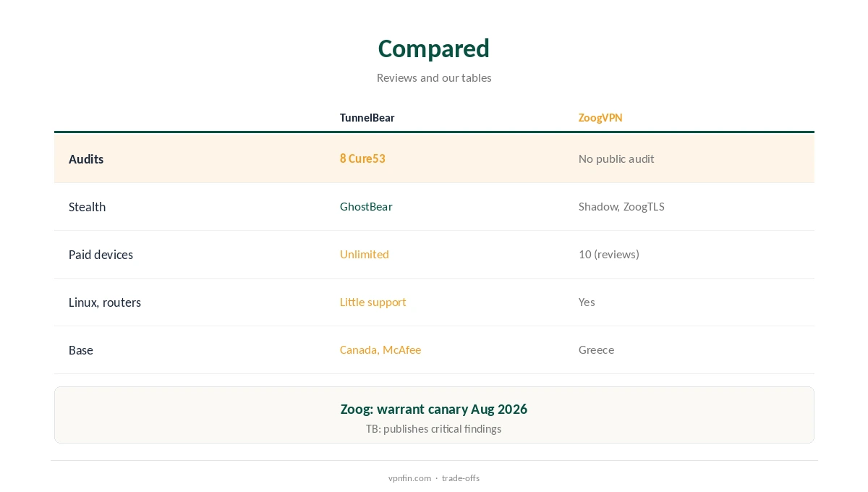The width and height of the screenshot is (868, 492).
Task: Click the 'vpnfin.com' footer text
Action: 409,478
